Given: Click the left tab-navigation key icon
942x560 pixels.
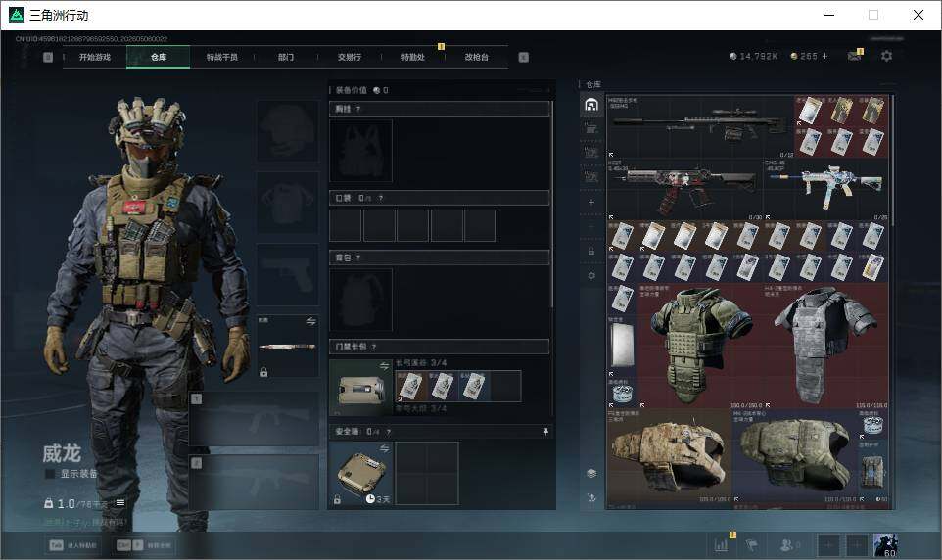Looking at the screenshot, I should pos(48,57).
